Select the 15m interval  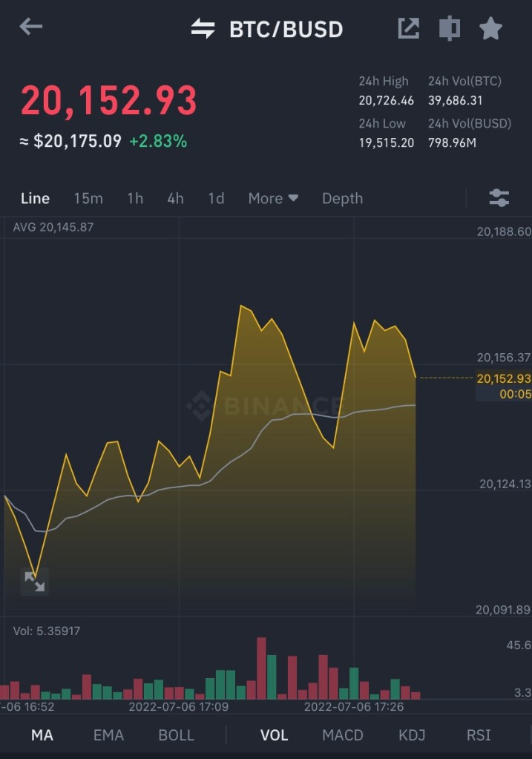tap(88, 198)
